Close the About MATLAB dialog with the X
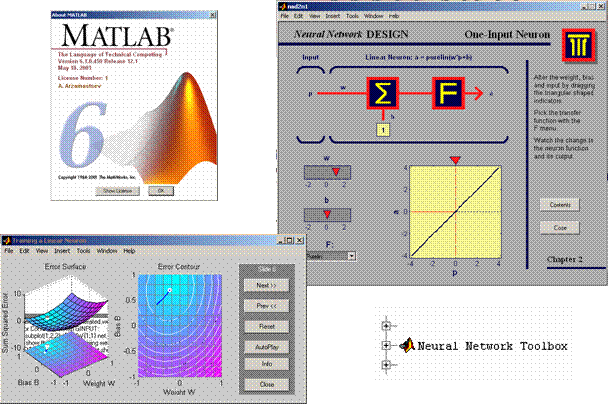Viewport: 608px width, 404px height. click(x=212, y=15)
